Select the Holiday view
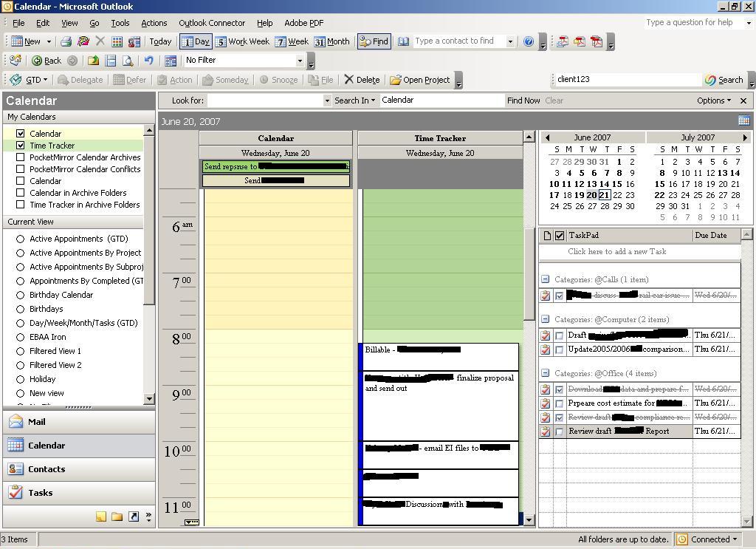 point(20,379)
